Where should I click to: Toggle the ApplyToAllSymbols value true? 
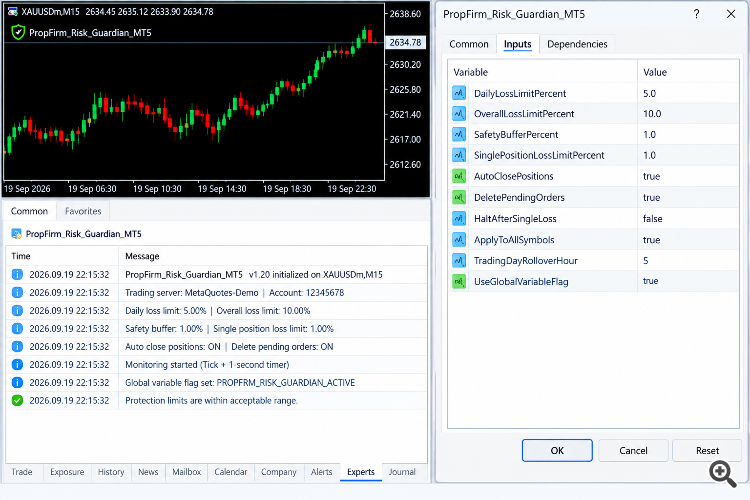click(651, 240)
